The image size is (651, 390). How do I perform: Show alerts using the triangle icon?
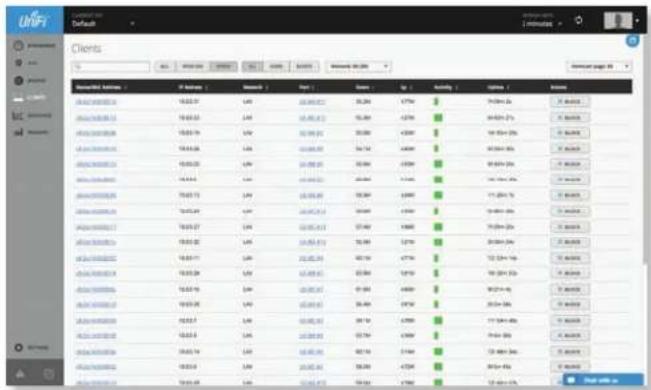point(20,374)
